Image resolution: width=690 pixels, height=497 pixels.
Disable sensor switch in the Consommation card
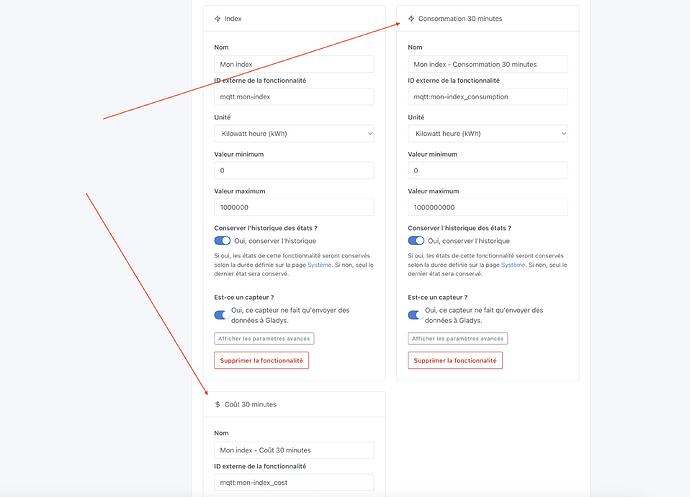415,315
